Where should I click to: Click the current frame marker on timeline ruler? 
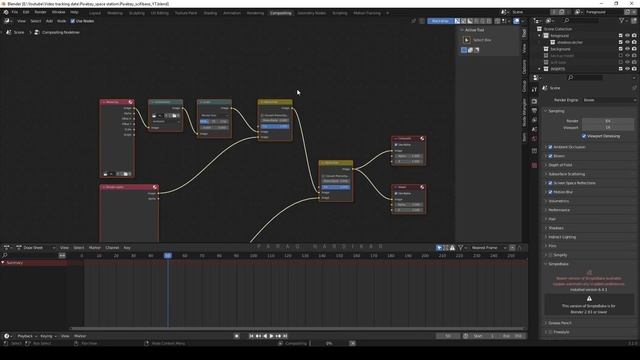pyautogui.click(x=168, y=256)
